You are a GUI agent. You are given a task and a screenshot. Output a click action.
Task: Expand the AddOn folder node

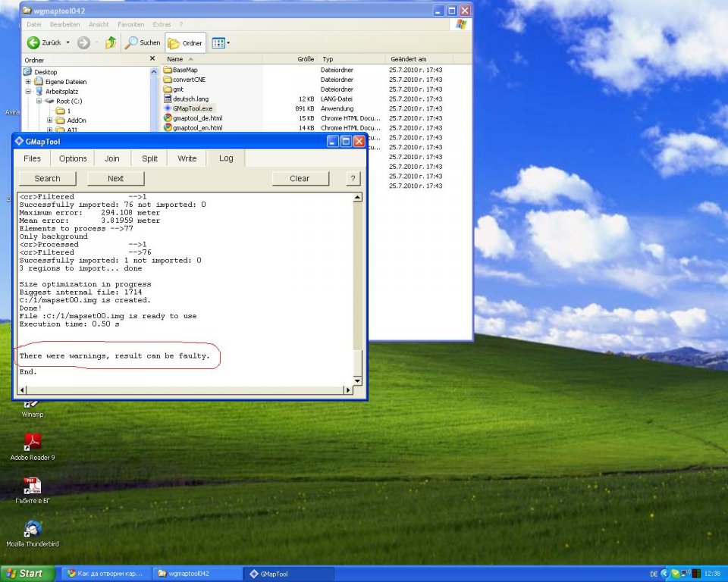coord(49,120)
